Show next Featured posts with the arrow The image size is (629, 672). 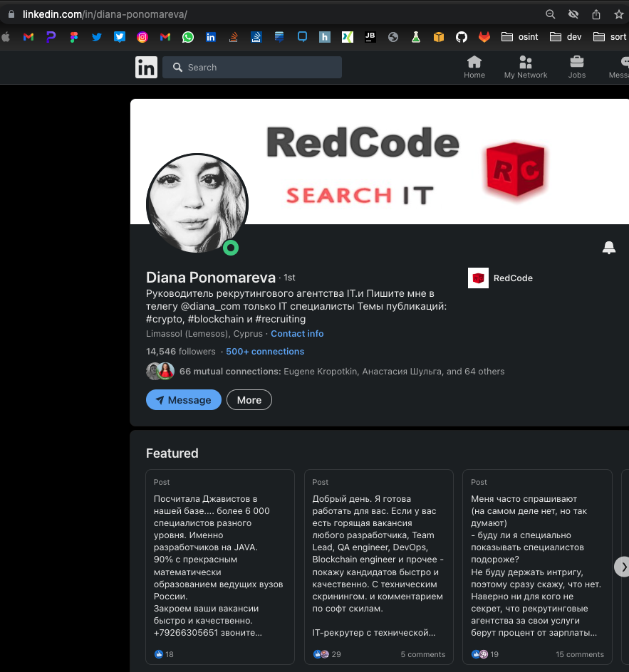pyautogui.click(x=622, y=567)
